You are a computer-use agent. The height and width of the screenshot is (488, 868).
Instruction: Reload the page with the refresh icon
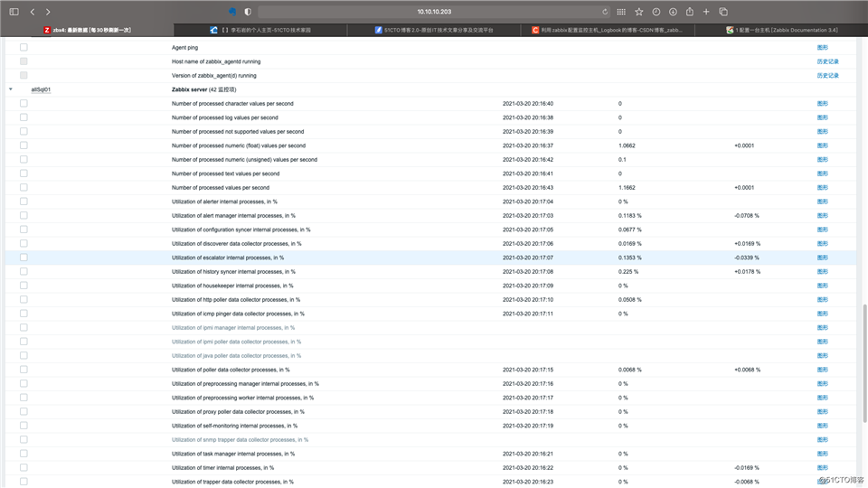pyautogui.click(x=605, y=12)
